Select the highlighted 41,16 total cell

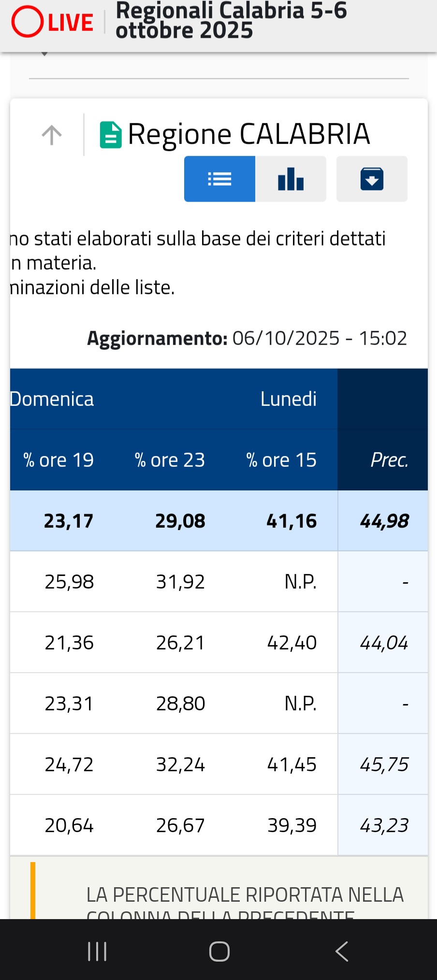click(291, 521)
